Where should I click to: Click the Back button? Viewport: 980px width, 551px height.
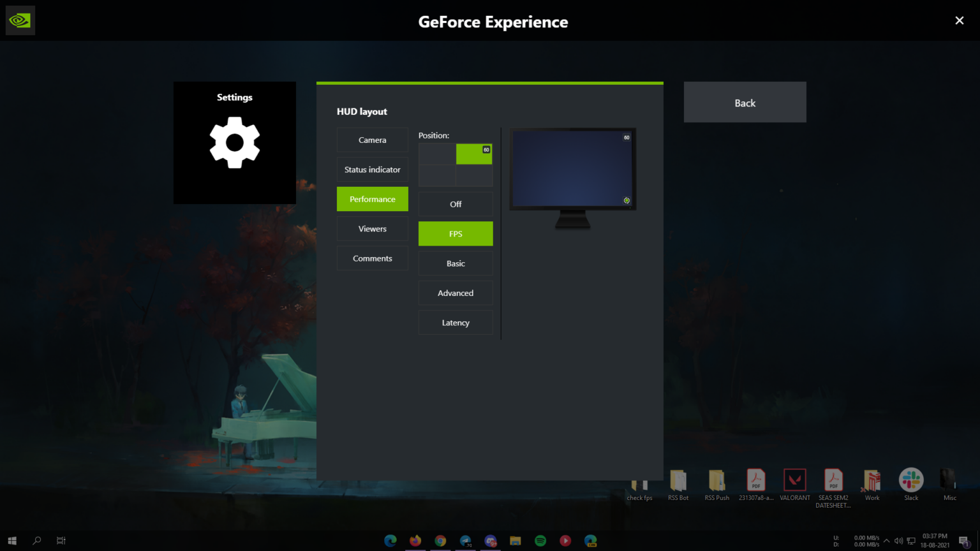point(745,102)
